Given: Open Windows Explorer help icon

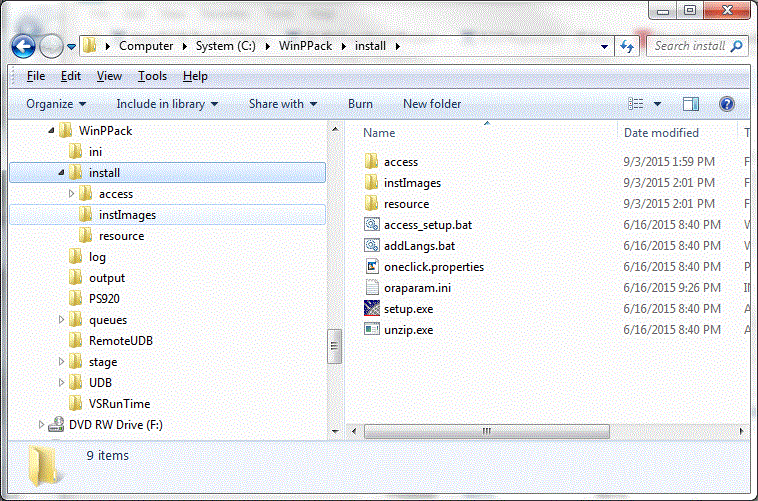Looking at the screenshot, I should tap(727, 104).
